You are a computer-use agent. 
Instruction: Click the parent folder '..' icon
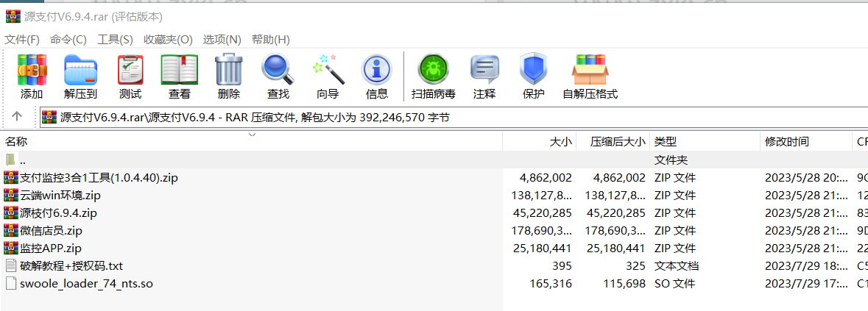point(10,160)
